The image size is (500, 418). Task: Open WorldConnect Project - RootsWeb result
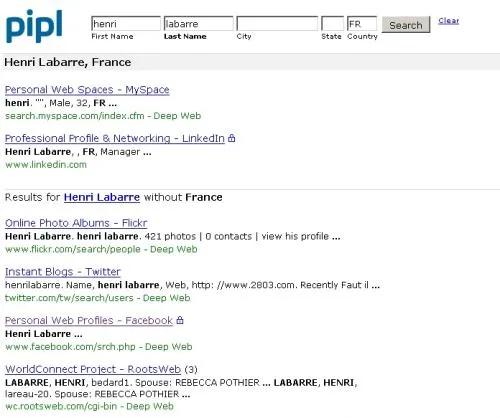tap(93, 369)
